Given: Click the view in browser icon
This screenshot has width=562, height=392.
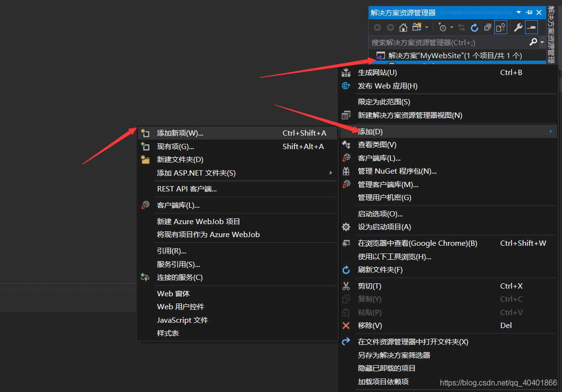Looking at the screenshot, I should coord(346,243).
